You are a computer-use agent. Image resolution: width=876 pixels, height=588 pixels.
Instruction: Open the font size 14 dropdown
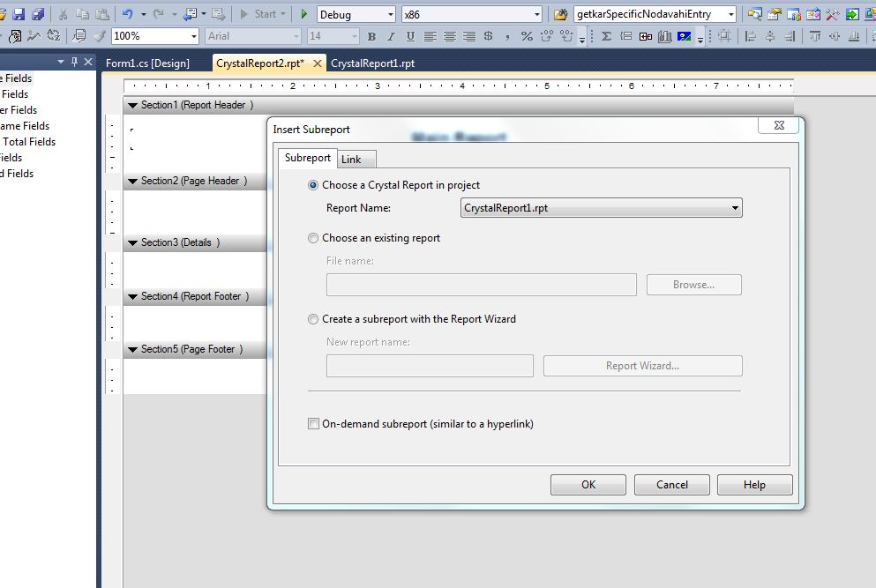(333, 36)
